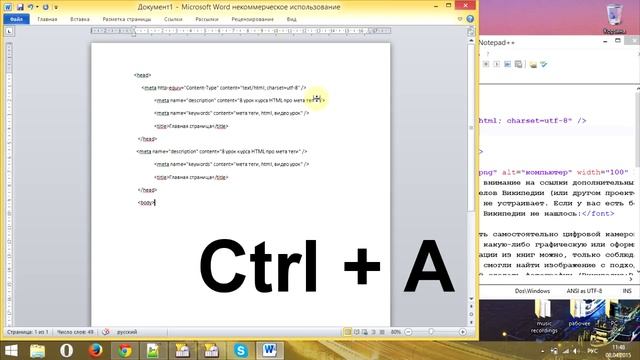Click the first "Главная страница" title line
The height and width of the screenshot is (360, 640).
tap(191, 126)
